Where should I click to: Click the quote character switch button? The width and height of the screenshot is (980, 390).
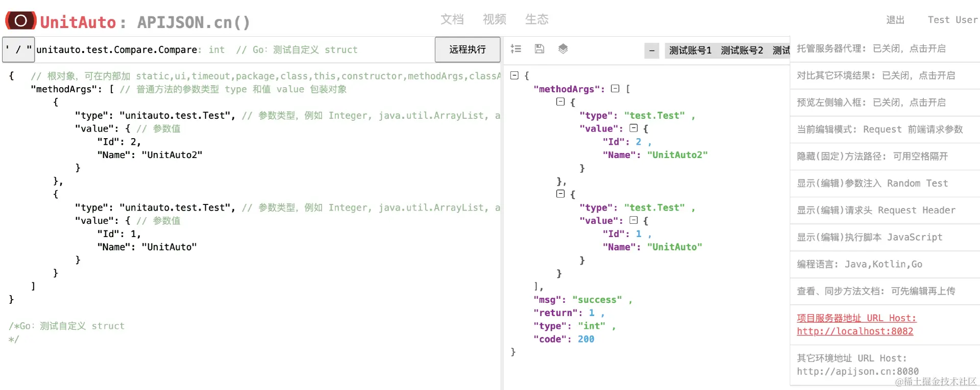(x=18, y=49)
